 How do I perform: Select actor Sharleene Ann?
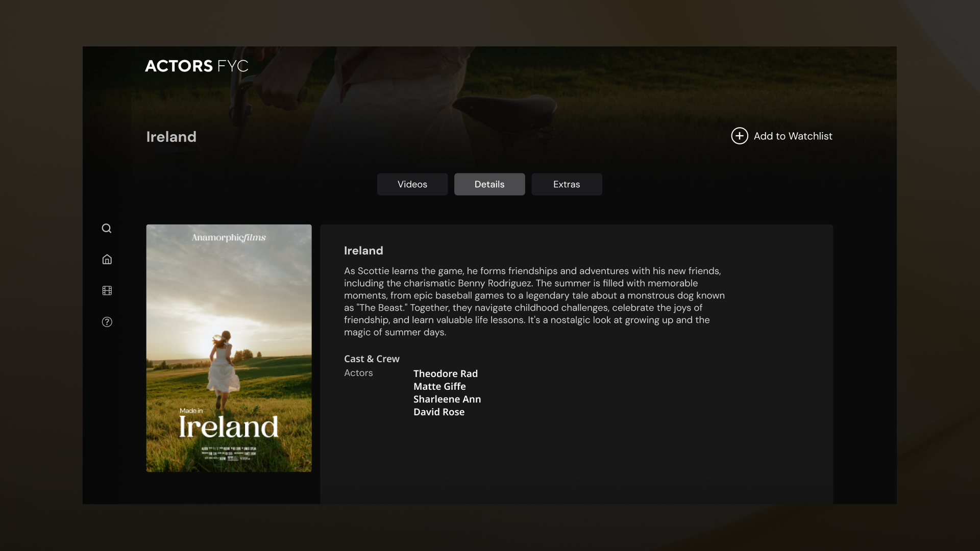click(x=447, y=399)
